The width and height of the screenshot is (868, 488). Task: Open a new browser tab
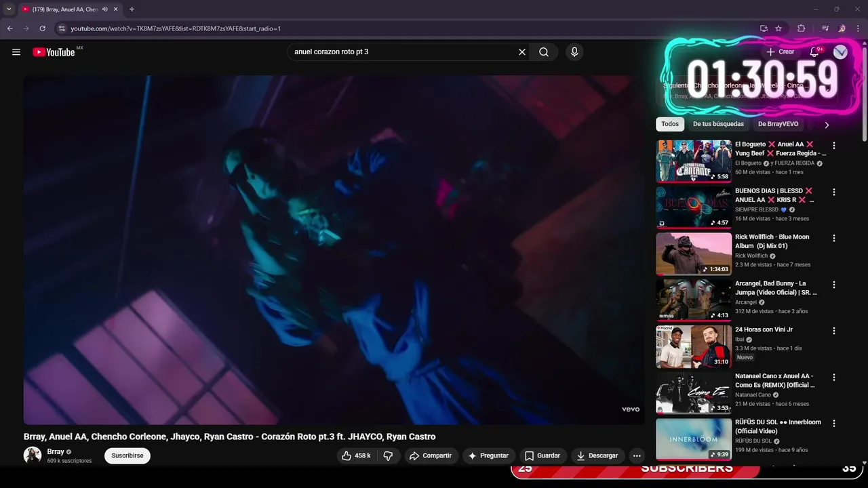132,9
